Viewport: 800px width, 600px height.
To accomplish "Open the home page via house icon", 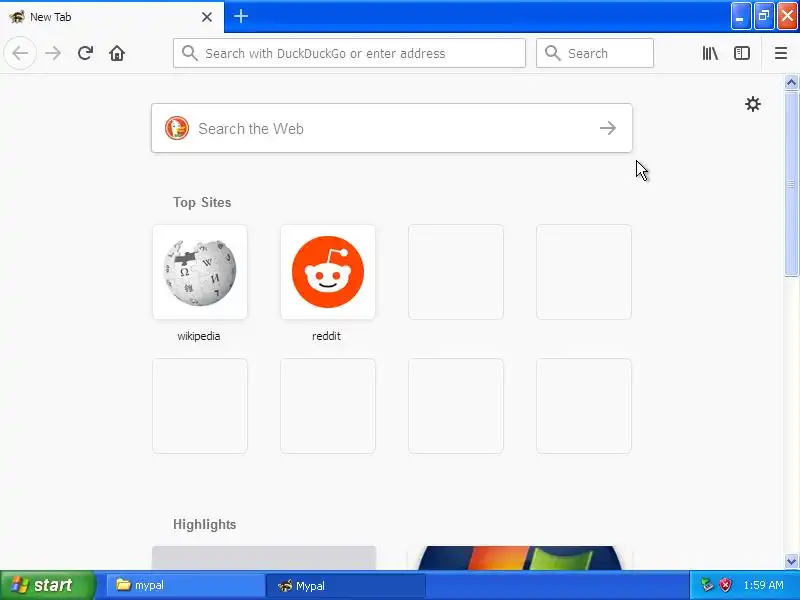I will pyautogui.click(x=117, y=53).
